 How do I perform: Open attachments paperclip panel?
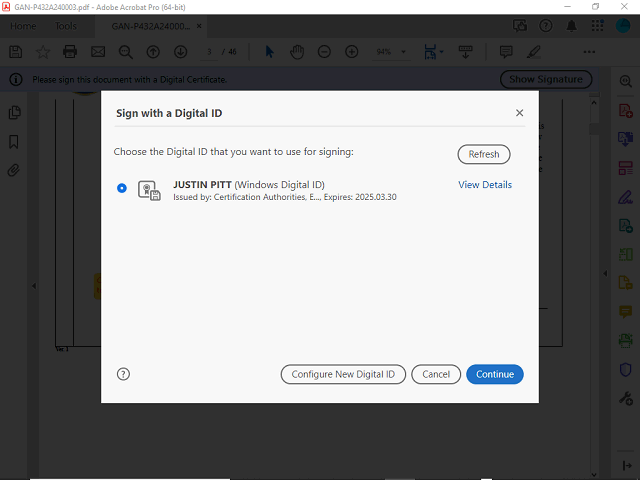click(x=13, y=170)
